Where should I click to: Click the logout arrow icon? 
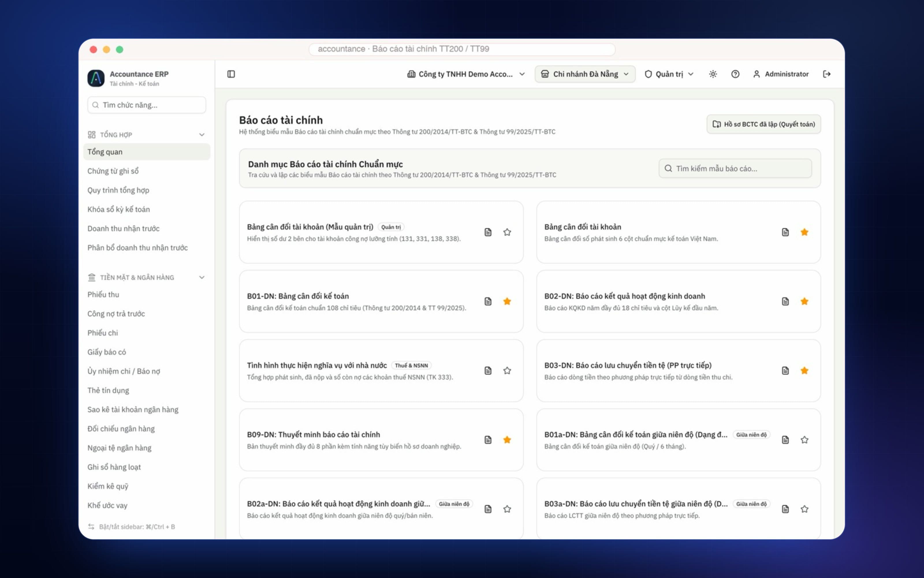coord(827,74)
